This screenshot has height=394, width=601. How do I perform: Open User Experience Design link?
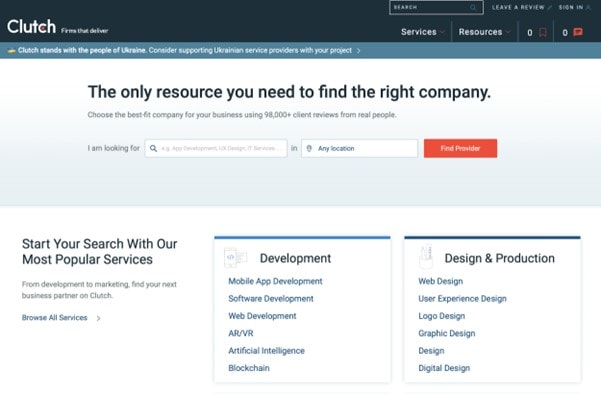462,299
